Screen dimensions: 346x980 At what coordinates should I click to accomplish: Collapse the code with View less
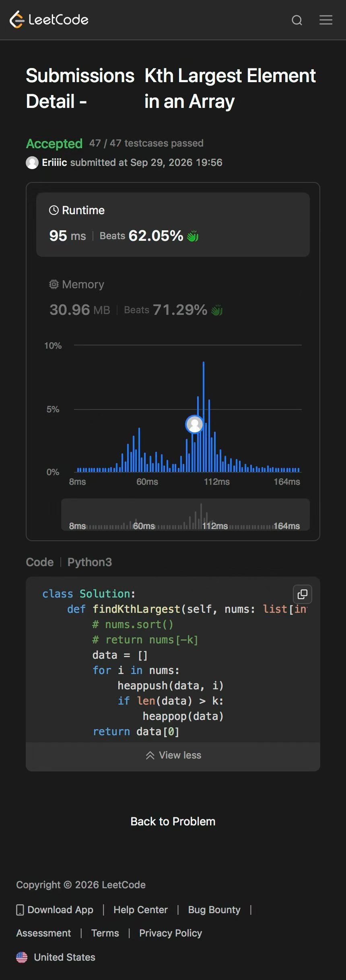click(x=173, y=755)
